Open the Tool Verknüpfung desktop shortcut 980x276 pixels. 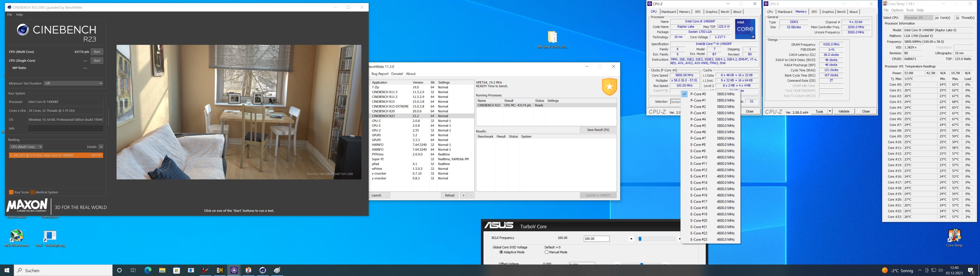click(x=50, y=238)
